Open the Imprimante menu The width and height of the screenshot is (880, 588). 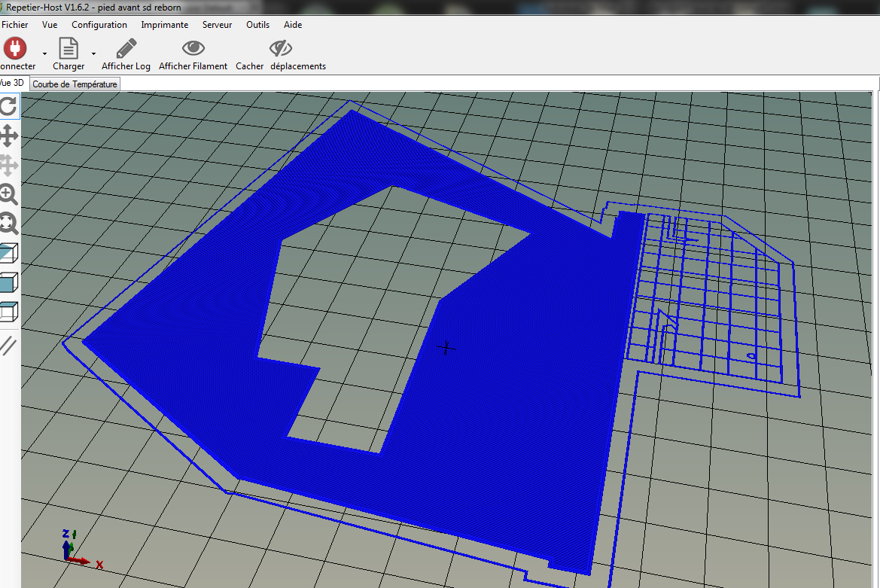coord(164,25)
